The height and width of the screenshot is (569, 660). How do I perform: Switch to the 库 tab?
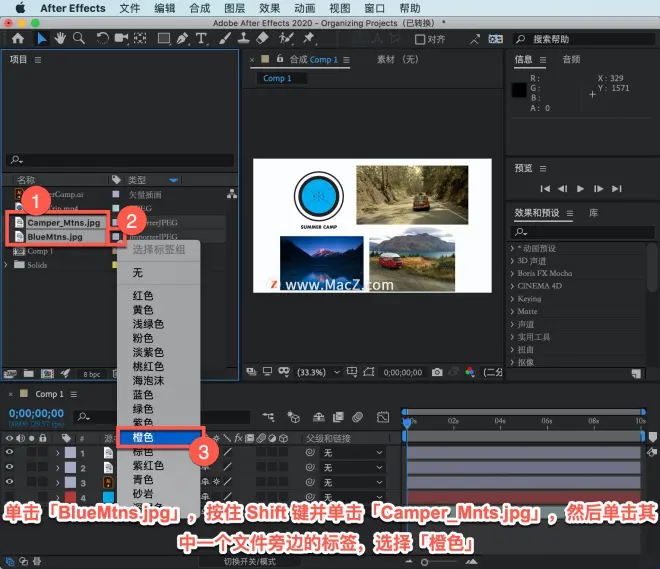pyautogui.click(x=593, y=213)
